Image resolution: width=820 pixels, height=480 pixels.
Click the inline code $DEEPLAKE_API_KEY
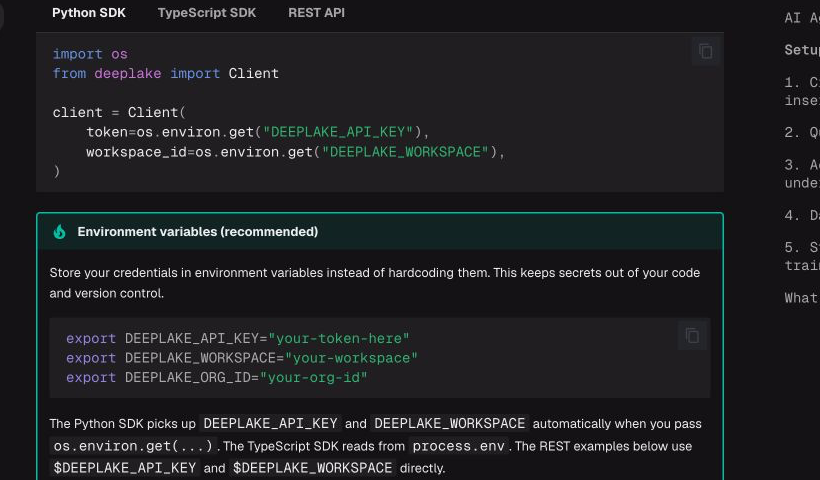coord(125,468)
